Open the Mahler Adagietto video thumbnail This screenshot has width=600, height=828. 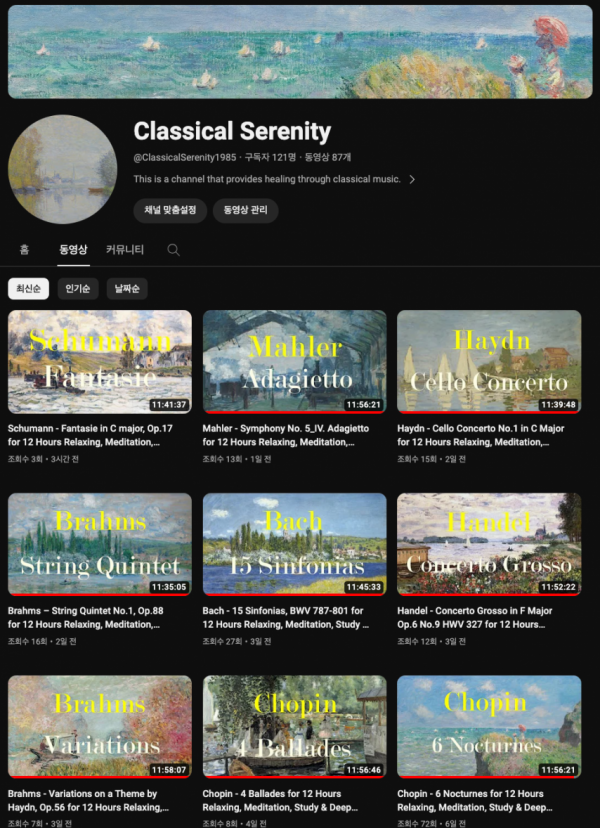point(295,362)
